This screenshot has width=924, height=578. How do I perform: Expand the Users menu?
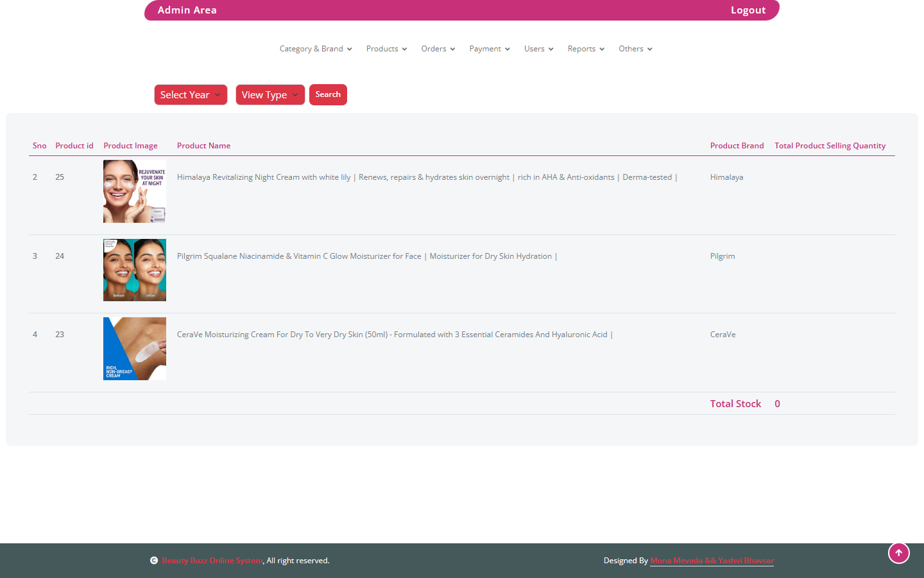pyautogui.click(x=539, y=49)
